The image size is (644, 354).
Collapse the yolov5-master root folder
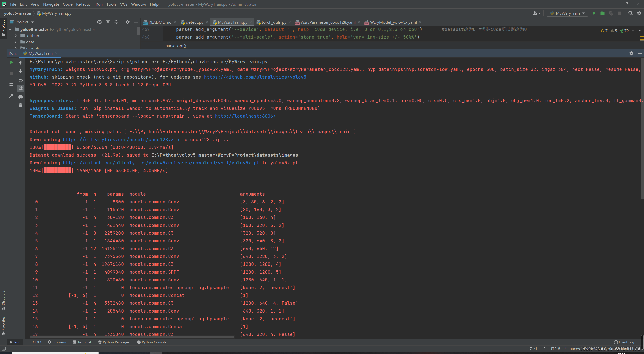click(x=10, y=29)
